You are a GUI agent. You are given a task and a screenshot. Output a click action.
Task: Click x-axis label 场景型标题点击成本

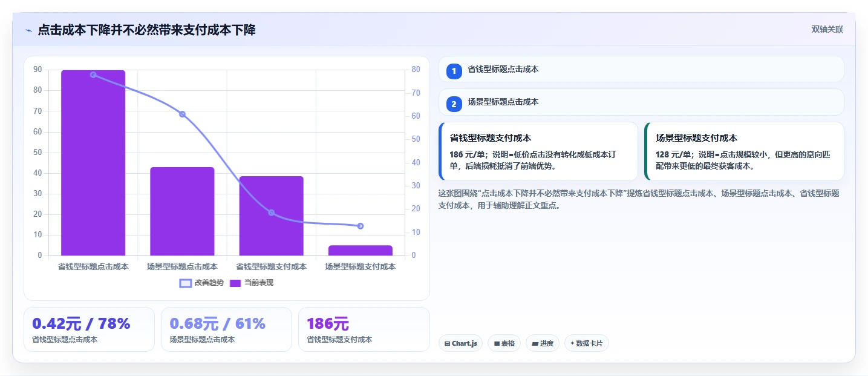(182, 266)
